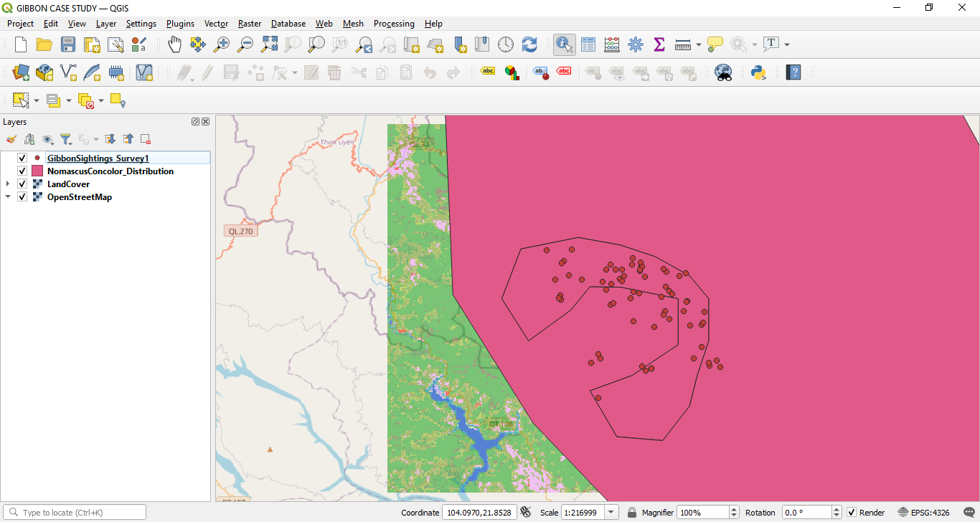Open the layer diagram options chart icon

tap(512, 72)
